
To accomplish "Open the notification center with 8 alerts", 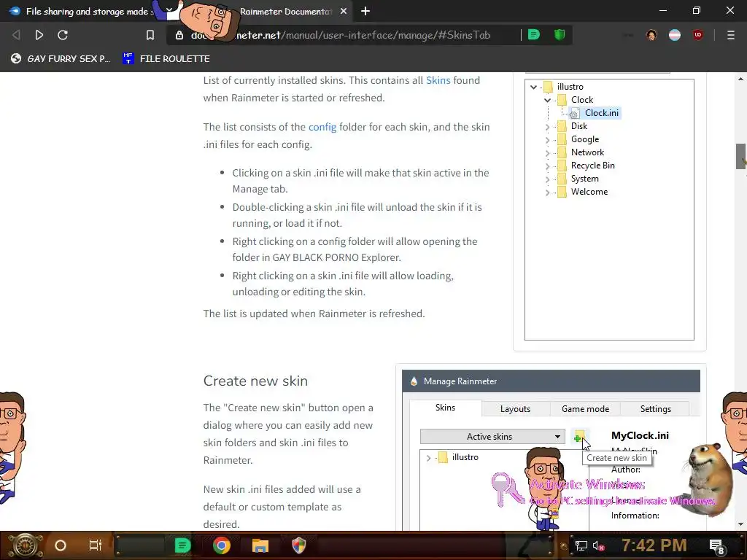I will [716, 545].
